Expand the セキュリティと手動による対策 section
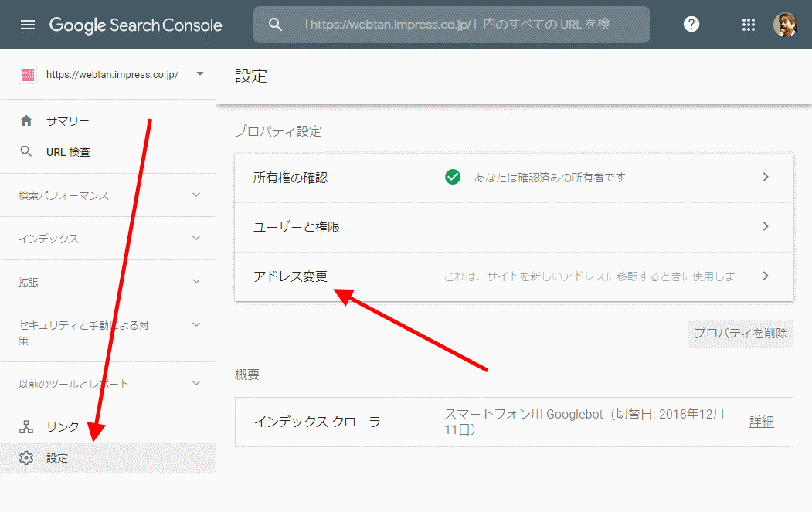The height and width of the screenshot is (512, 812). [x=196, y=324]
